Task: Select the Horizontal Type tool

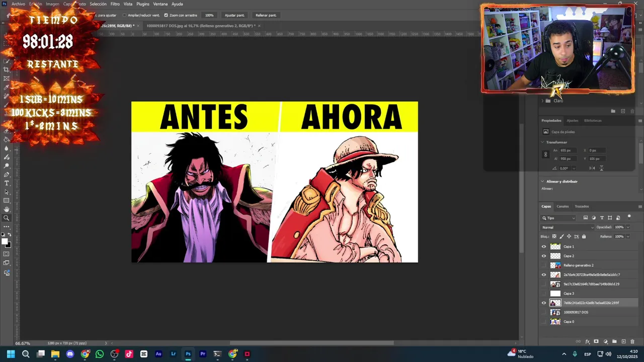Action: (7, 183)
